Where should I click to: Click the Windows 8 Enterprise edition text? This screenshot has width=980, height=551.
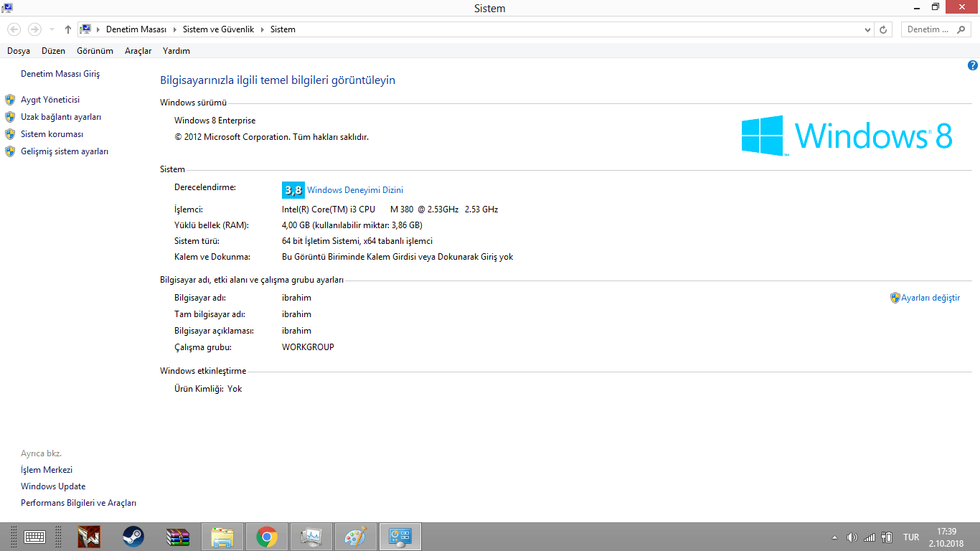point(215,121)
